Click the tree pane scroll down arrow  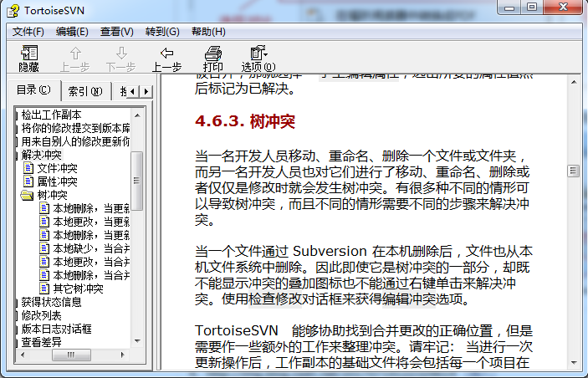point(137,341)
